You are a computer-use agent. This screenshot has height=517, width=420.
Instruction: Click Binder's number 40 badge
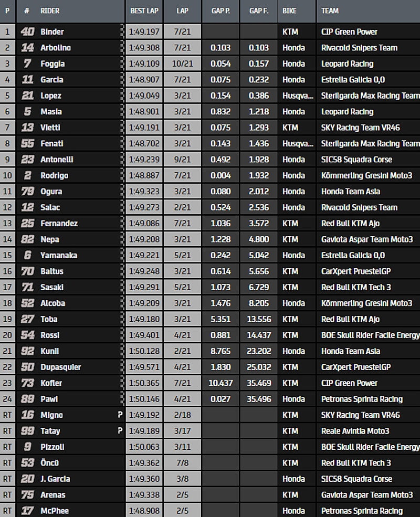tap(27, 32)
